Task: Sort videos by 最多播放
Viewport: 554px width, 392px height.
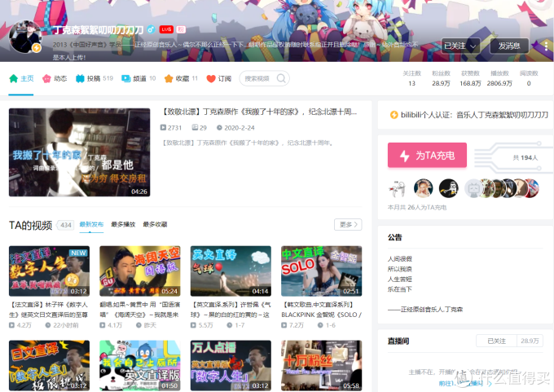Action: tap(123, 224)
